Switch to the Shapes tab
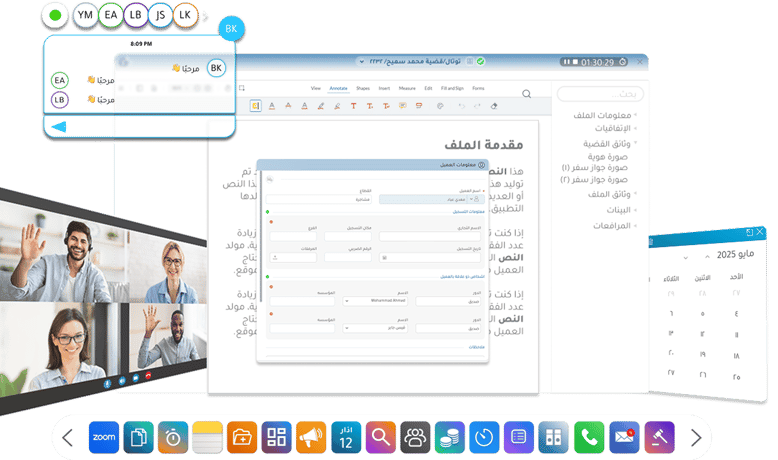This screenshot has width=778, height=460. [x=363, y=88]
